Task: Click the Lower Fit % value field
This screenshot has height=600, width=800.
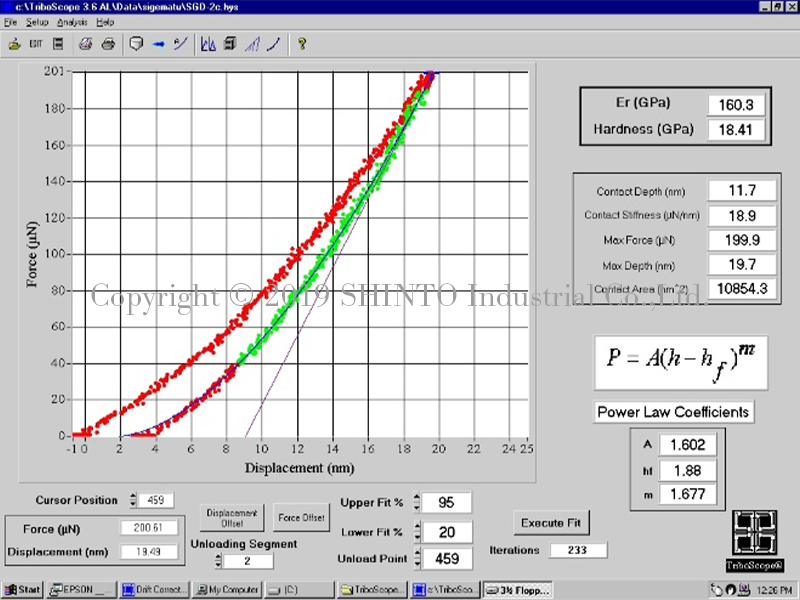Action: (x=446, y=532)
